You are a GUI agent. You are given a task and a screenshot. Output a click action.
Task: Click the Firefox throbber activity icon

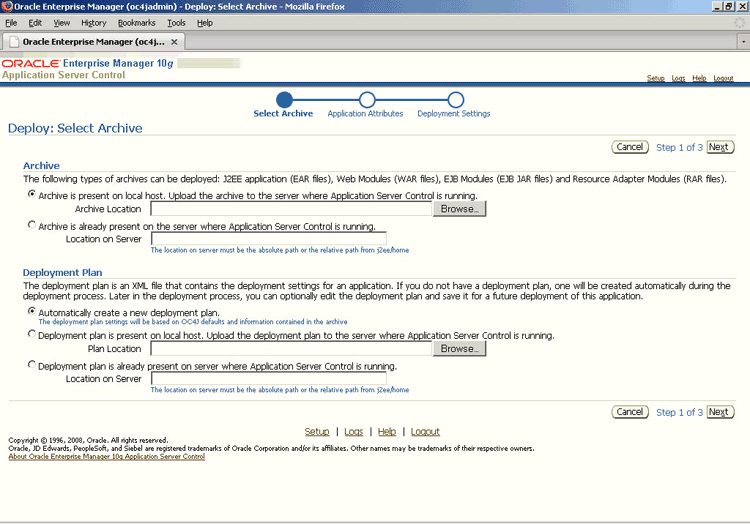pos(740,22)
